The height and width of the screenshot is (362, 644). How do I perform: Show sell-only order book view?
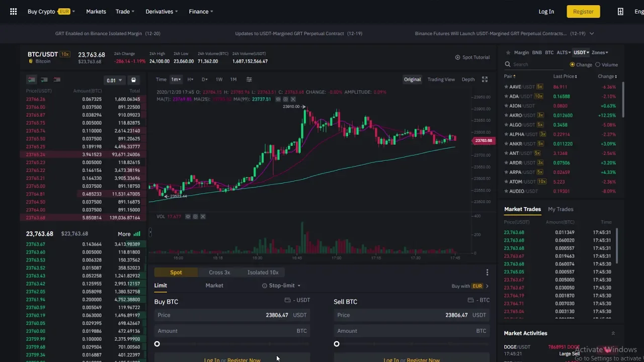pyautogui.click(x=57, y=80)
